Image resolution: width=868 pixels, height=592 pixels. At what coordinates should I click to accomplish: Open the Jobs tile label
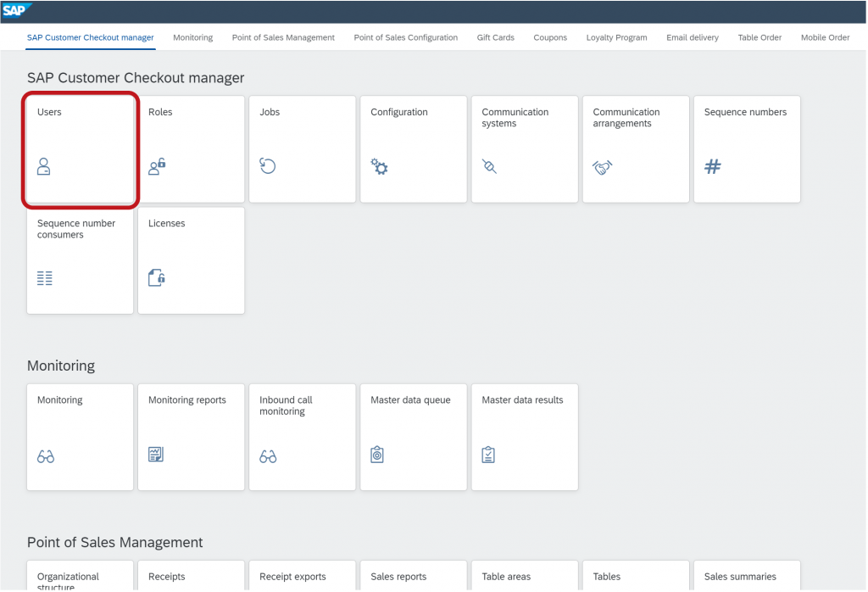pyautogui.click(x=270, y=112)
